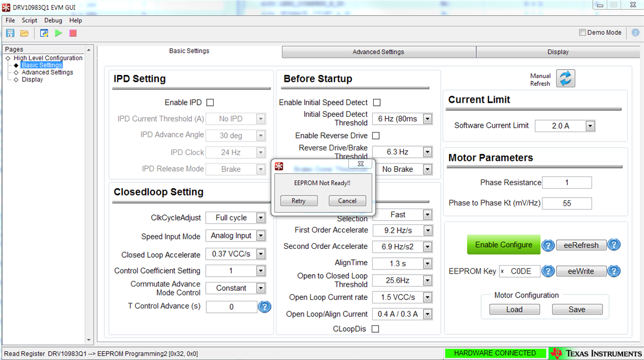
Task: Open Open Loop/Align Current dropdown
Action: pos(427,314)
